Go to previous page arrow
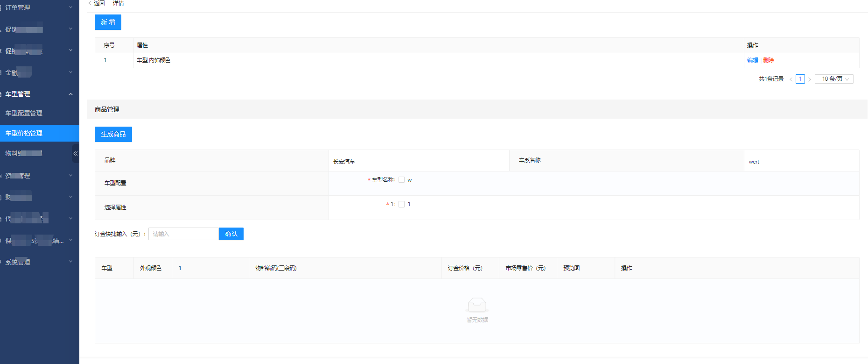 (x=791, y=79)
